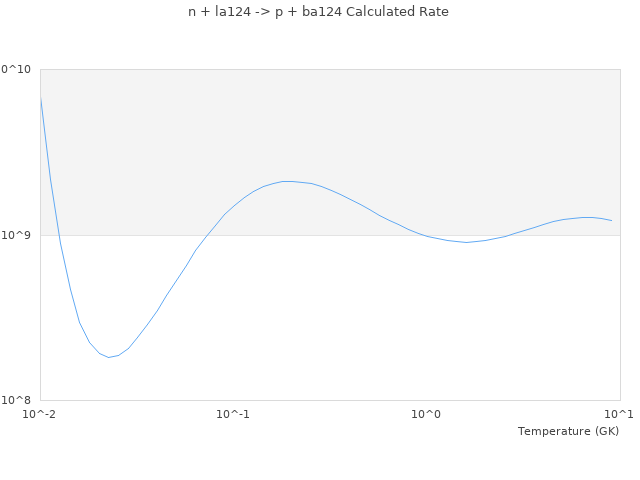Click where the falling curve first crosses 10^9
The height and width of the screenshot is (480, 640).
click(x=59, y=235)
